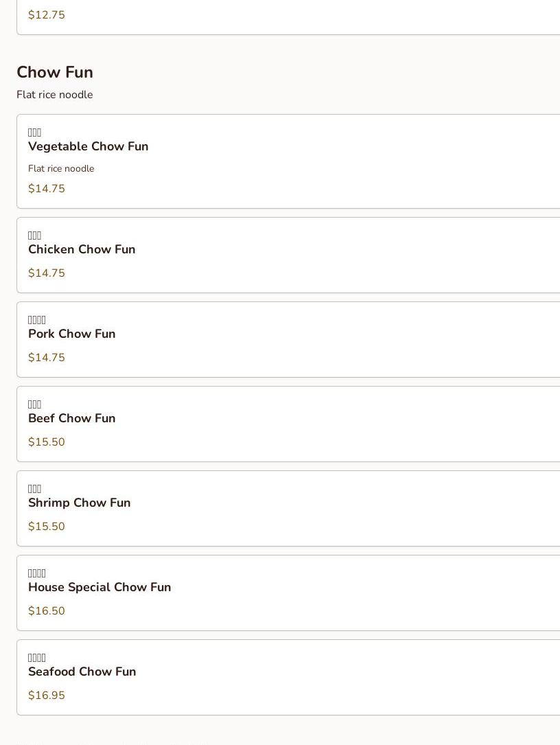Click the description text inside Vegetable Chow Fun card
The image size is (560, 745).
click(61, 169)
